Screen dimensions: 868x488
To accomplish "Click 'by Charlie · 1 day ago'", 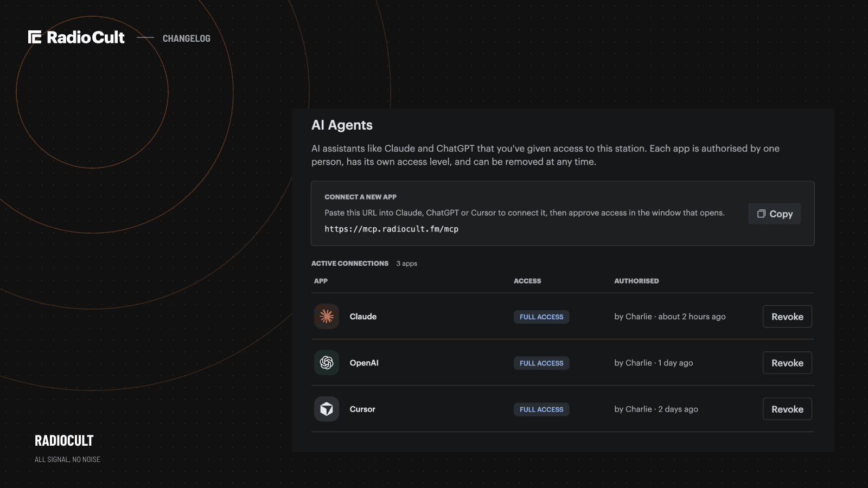I will click(654, 363).
